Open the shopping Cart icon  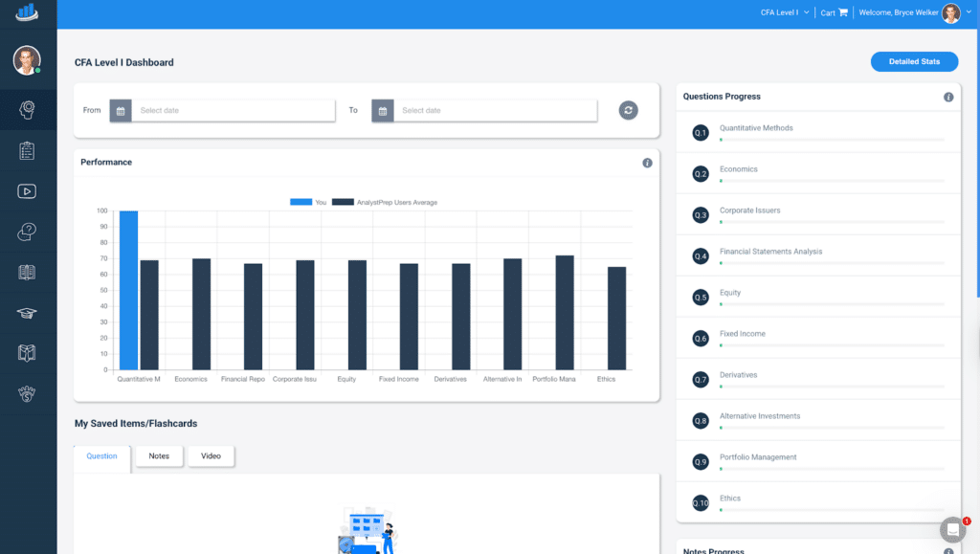(x=842, y=12)
